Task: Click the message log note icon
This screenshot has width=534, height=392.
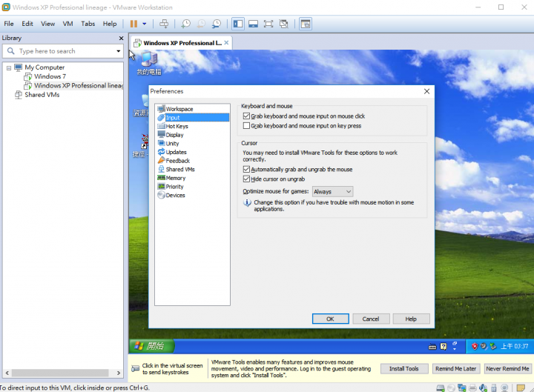Action: [521, 388]
